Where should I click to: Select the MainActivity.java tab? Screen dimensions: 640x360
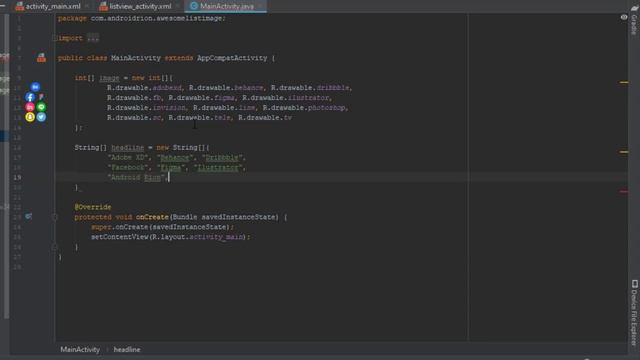[227, 6]
